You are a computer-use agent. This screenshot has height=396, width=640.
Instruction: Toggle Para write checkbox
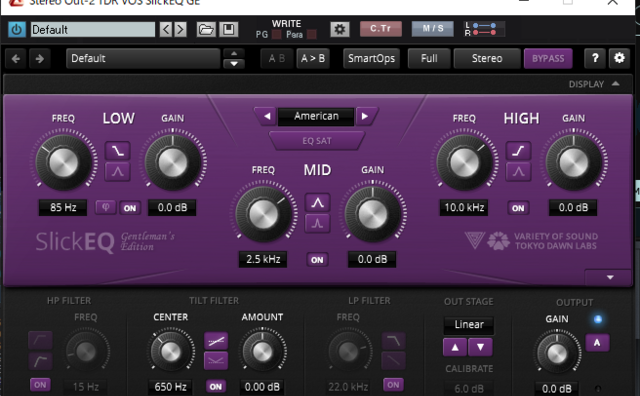pyautogui.click(x=312, y=35)
